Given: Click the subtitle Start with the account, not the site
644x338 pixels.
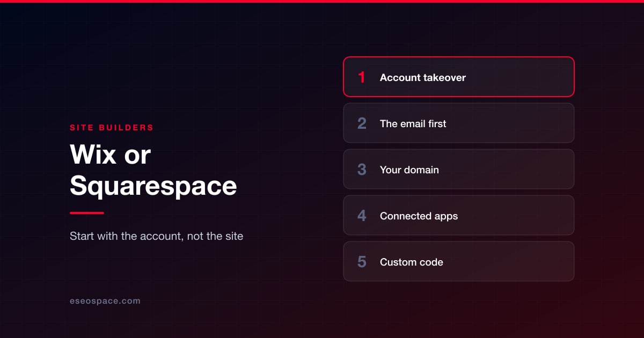Looking at the screenshot, I should [157, 236].
